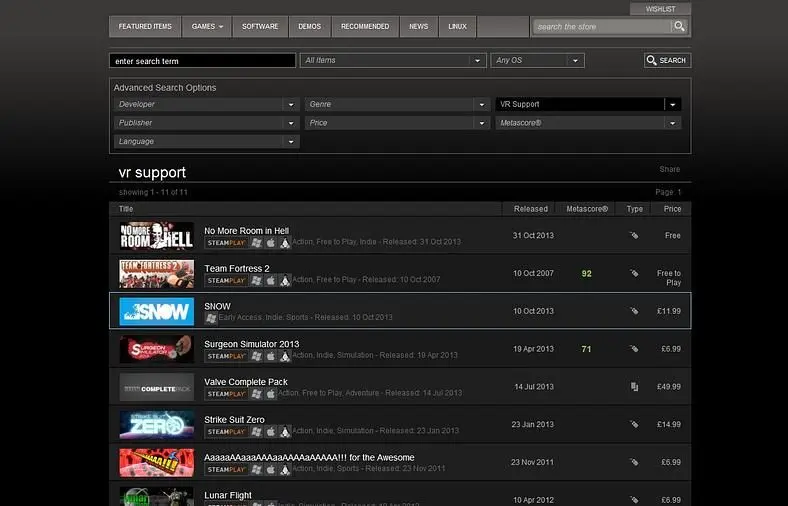The width and height of the screenshot is (788, 506).
Task: Click the type tag icon for No More Room in Hell
Action: (634, 235)
